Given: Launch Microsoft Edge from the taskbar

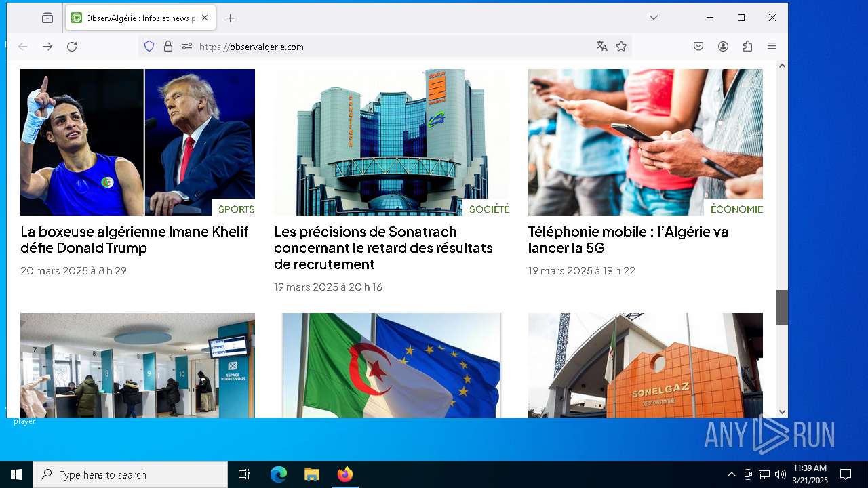Looking at the screenshot, I should 279,474.
